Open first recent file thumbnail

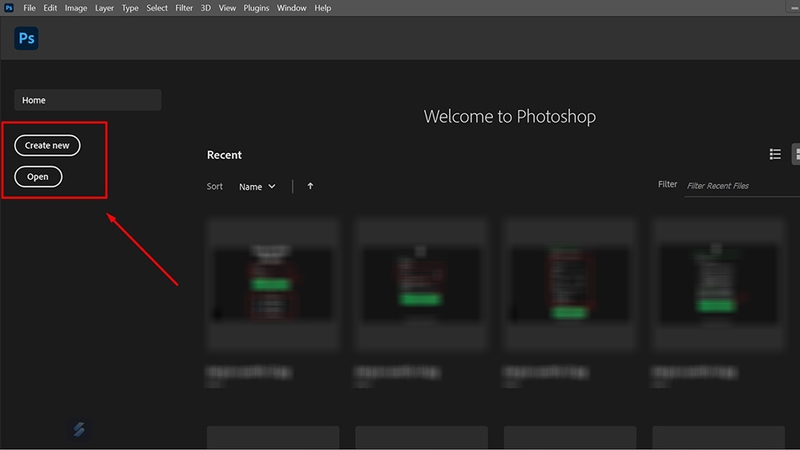[x=273, y=285]
